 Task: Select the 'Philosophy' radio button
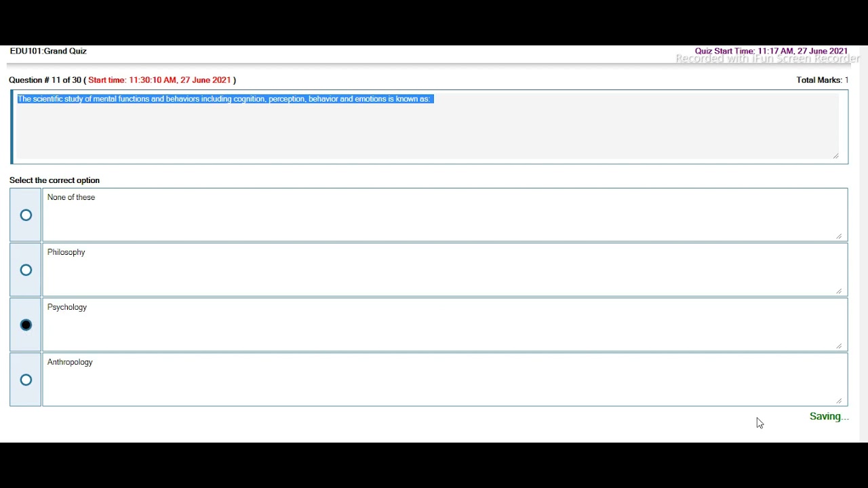(x=26, y=270)
